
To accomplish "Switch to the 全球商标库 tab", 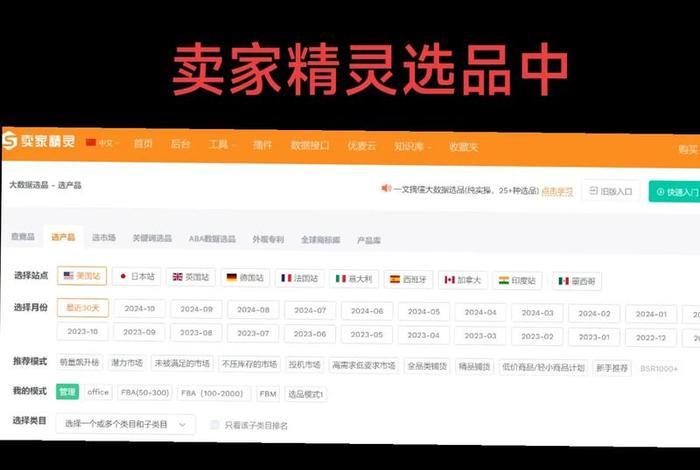I will [321, 240].
